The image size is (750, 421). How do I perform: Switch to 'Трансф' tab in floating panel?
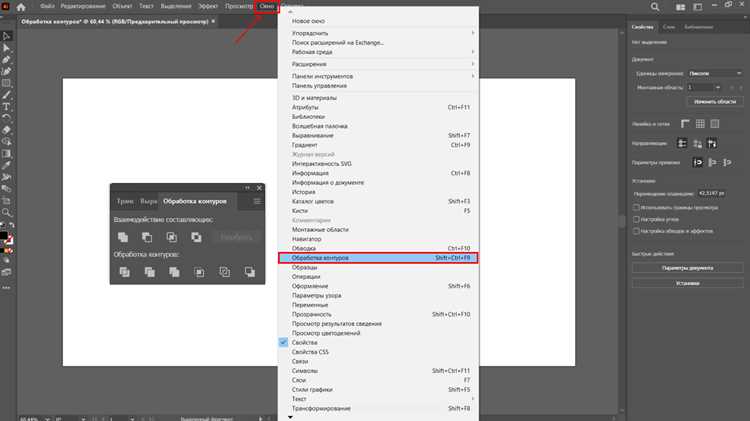point(125,201)
